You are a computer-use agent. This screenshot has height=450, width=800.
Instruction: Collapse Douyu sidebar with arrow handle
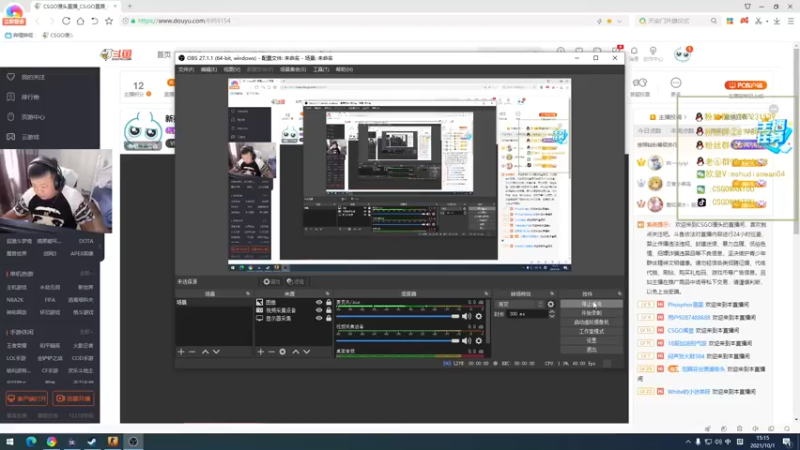point(101,247)
